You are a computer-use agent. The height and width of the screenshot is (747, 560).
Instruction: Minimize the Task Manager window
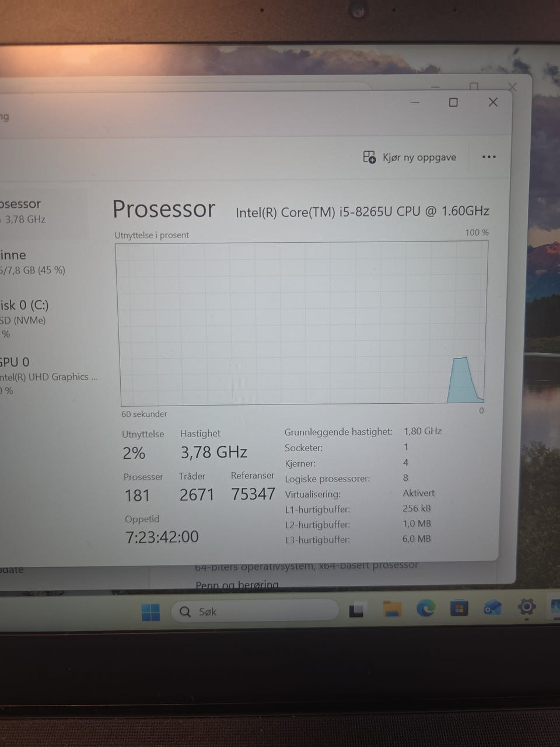pyautogui.click(x=415, y=103)
